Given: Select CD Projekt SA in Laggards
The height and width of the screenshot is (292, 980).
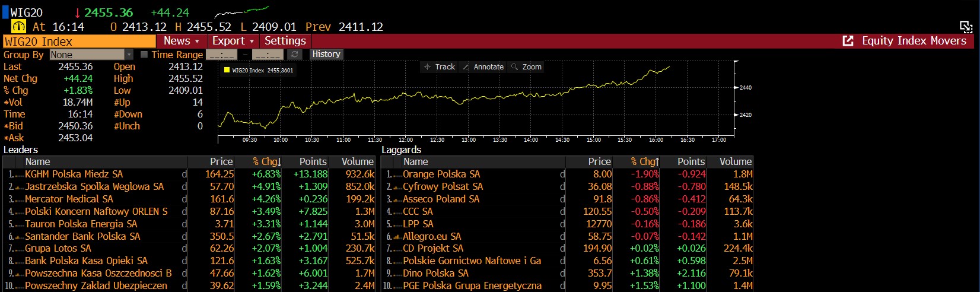Looking at the screenshot, I should click(x=567, y=249).
